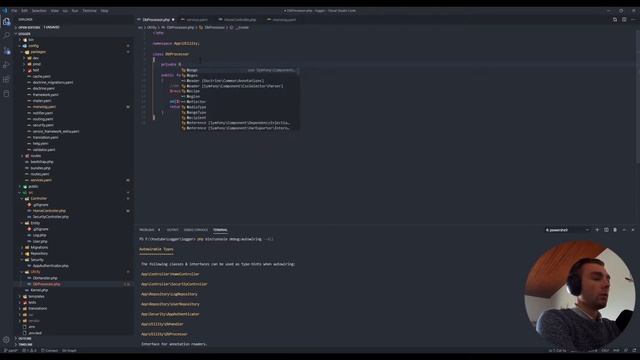Open the Edit menu
Screen dimensions: 640x360
(24, 11)
